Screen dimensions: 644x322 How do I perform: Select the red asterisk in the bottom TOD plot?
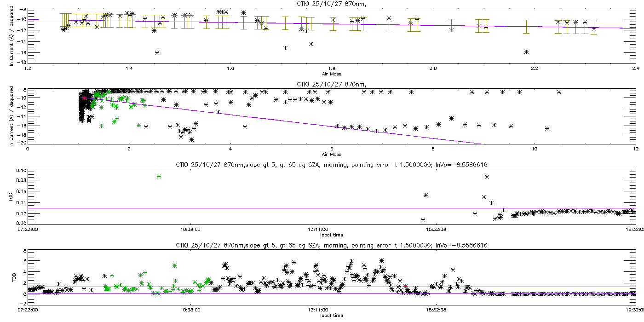[405, 286]
